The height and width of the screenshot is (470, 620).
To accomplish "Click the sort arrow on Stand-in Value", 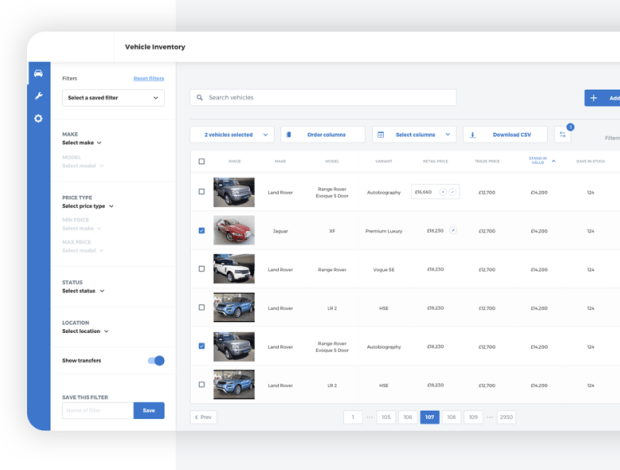I will tap(553, 161).
